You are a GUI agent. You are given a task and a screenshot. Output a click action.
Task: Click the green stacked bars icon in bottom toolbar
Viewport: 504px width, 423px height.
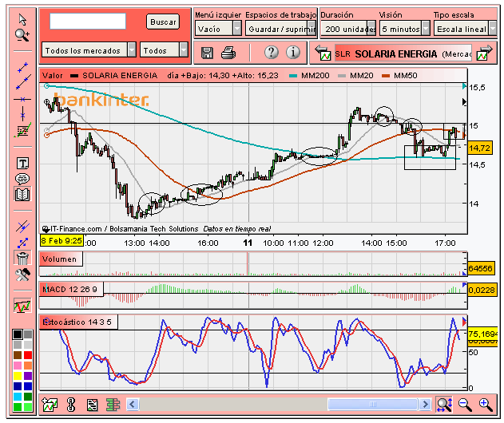coord(113,405)
